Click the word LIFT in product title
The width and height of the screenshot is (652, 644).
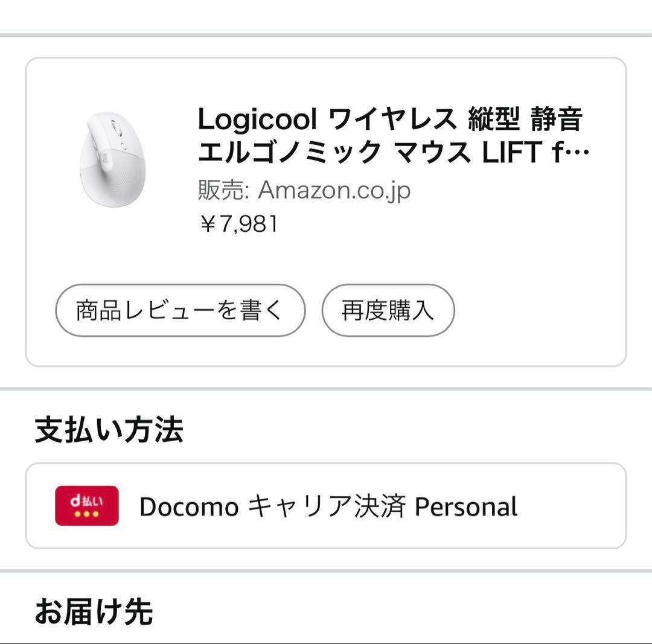click(510, 153)
